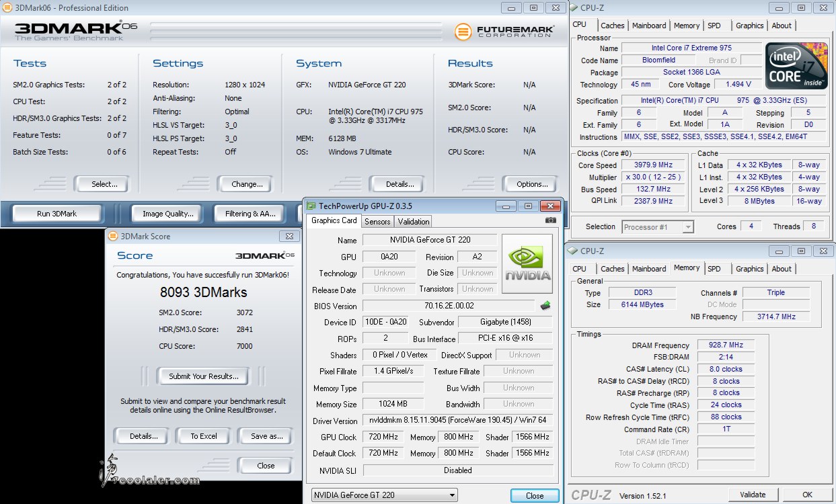The height and width of the screenshot is (504, 836).
Task: Click the Package value Socket 1366 LGA
Action: point(691,73)
